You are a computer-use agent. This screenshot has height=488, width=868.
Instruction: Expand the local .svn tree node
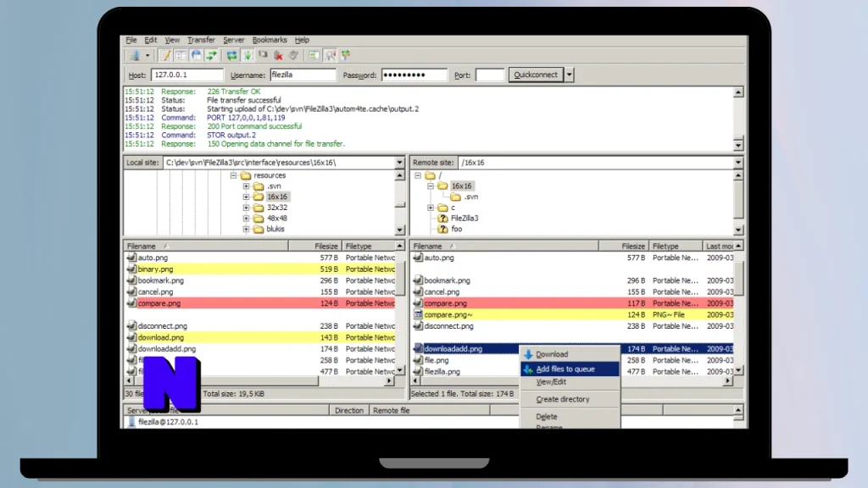click(x=246, y=186)
